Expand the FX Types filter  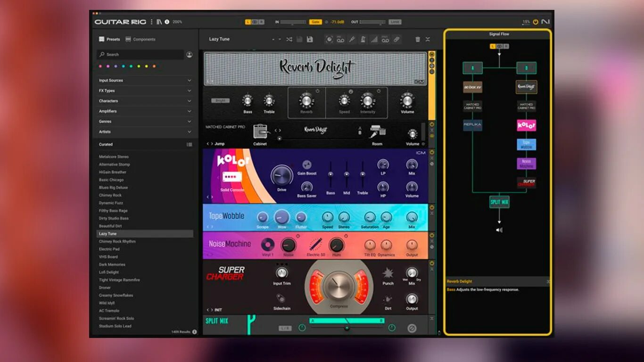(145, 91)
